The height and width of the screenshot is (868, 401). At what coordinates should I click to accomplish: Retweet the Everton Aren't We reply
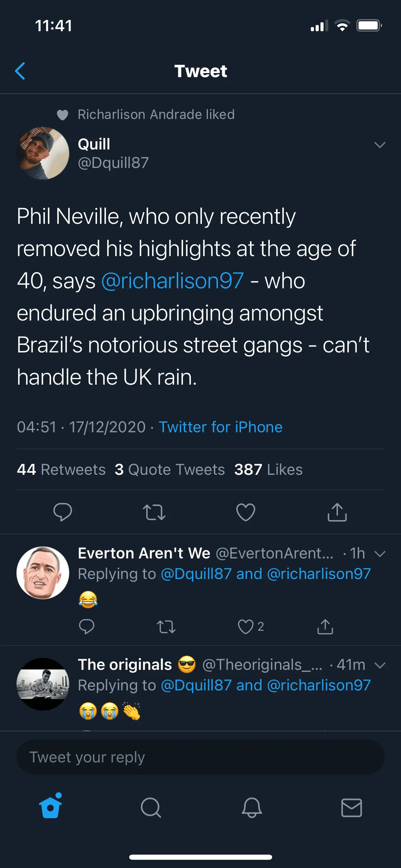(x=166, y=627)
